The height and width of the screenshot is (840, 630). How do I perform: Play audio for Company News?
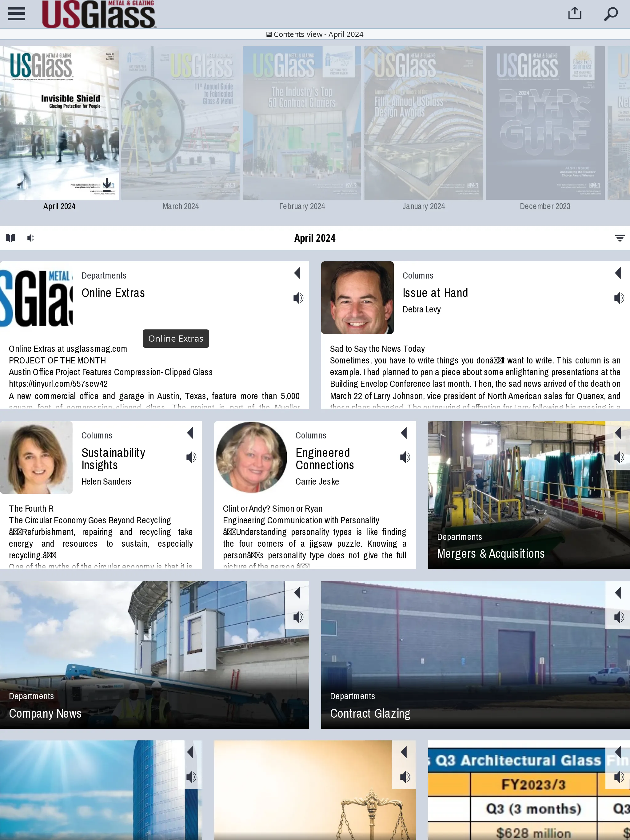pyautogui.click(x=298, y=617)
